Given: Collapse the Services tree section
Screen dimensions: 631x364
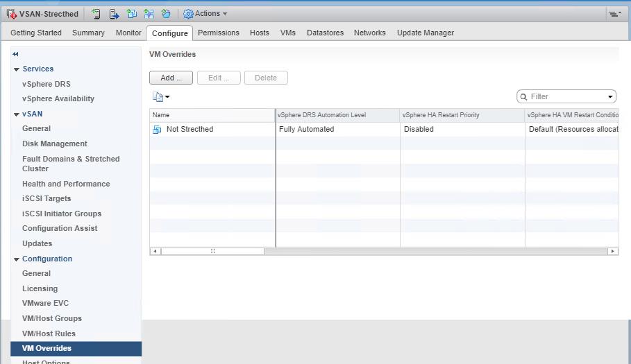Looking at the screenshot, I should (17, 69).
